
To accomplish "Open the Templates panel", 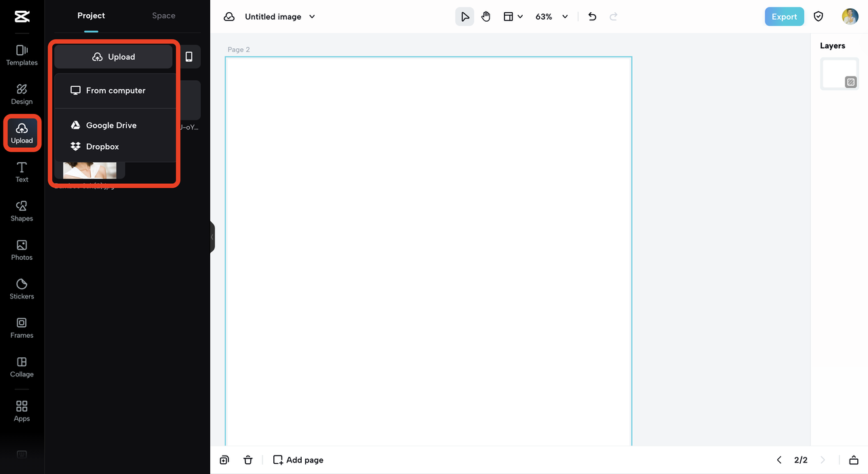I will click(22, 55).
